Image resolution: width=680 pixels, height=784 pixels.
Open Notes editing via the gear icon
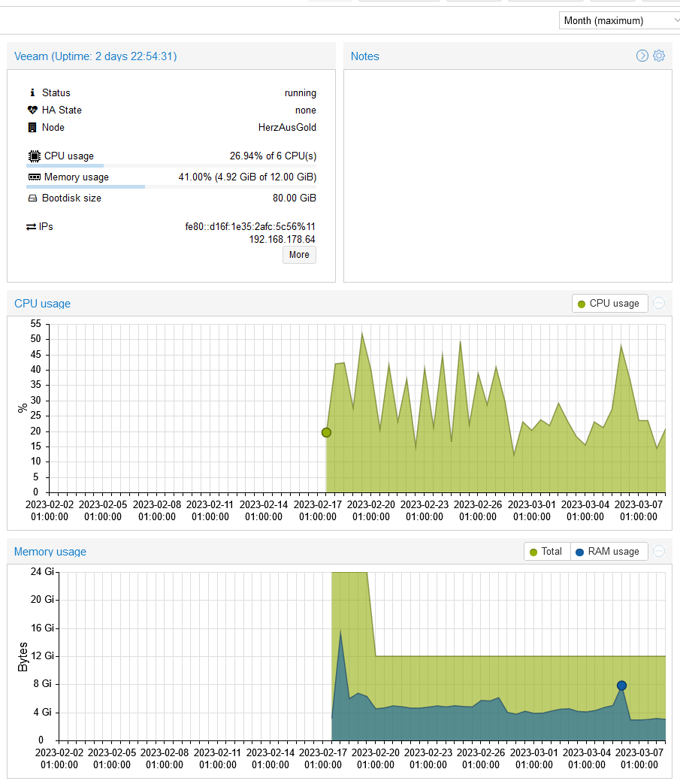coord(659,56)
